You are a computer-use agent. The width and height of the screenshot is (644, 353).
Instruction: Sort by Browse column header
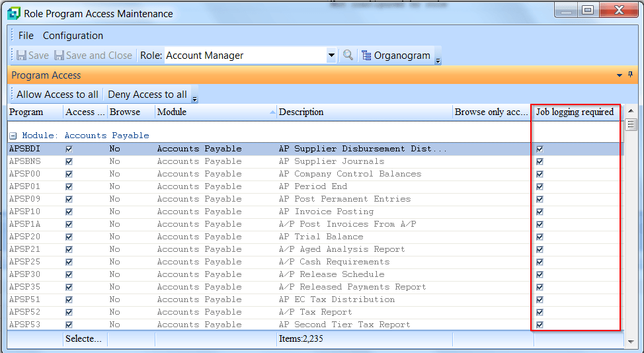pyautogui.click(x=131, y=112)
